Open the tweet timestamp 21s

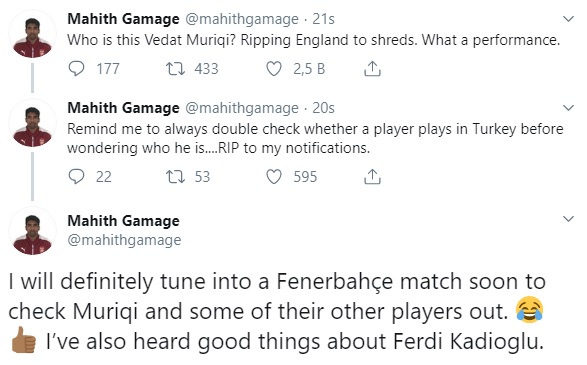coord(323,19)
